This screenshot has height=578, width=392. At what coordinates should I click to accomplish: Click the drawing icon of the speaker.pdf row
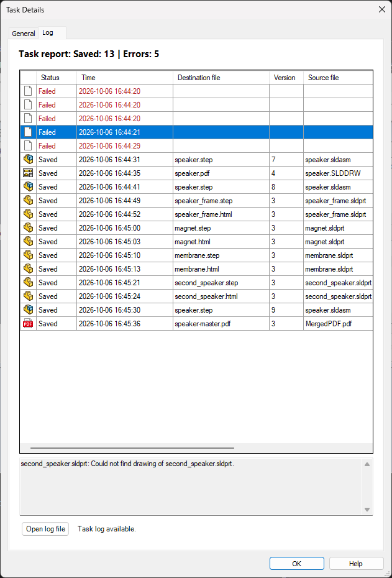click(x=28, y=173)
